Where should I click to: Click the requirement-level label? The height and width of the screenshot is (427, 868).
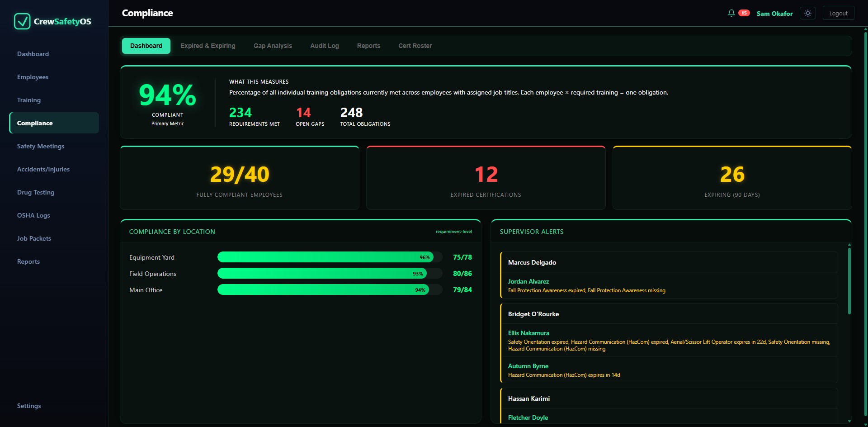(453, 232)
